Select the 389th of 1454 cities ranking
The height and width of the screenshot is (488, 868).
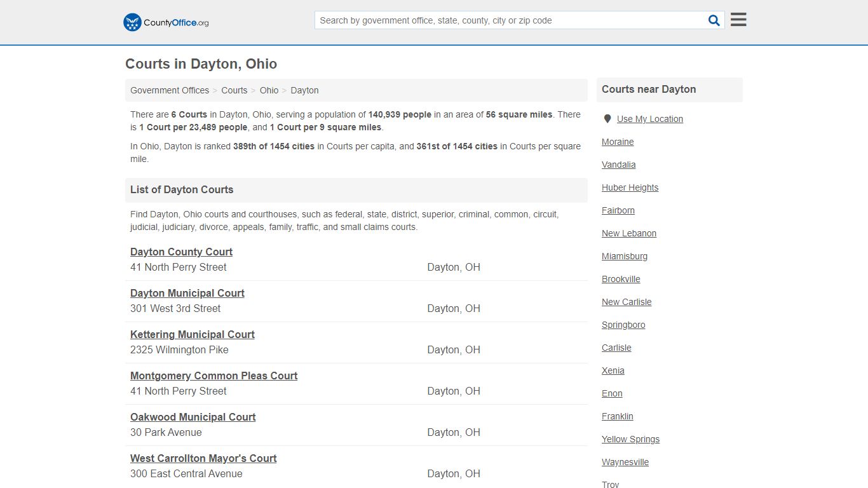coord(274,146)
